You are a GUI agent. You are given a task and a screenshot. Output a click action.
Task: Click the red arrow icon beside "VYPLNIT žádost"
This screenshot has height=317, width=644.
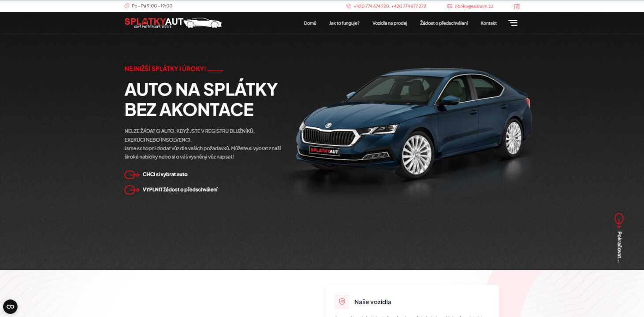pos(132,190)
